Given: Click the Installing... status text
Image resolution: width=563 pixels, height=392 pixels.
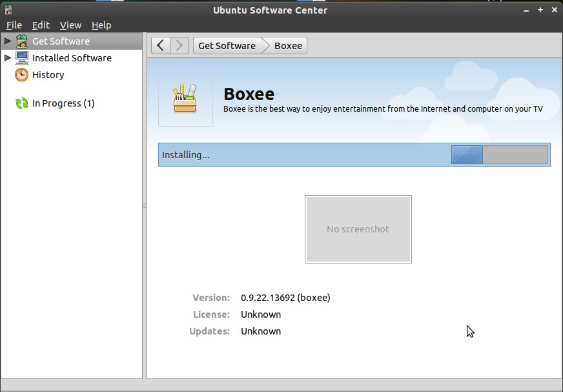Looking at the screenshot, I should 186,155.
